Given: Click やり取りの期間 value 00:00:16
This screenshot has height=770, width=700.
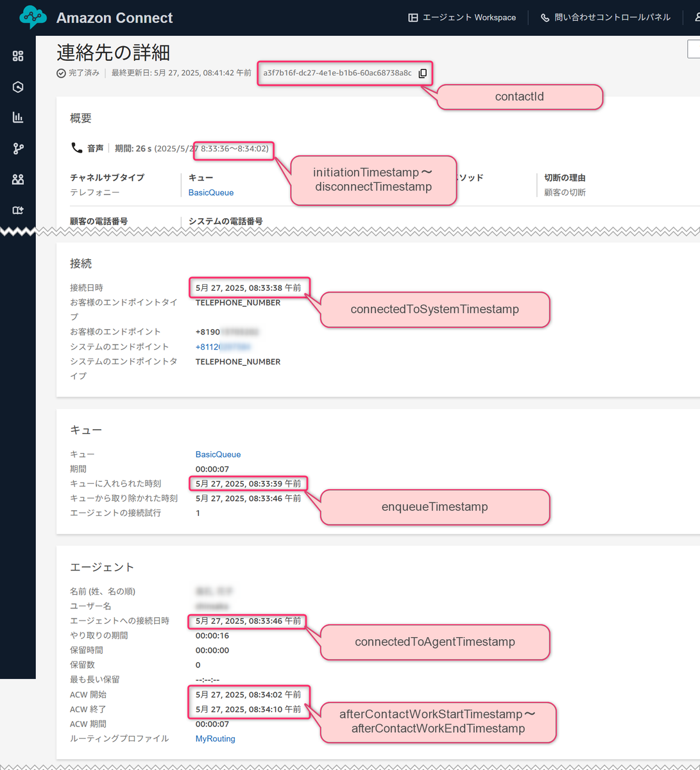Looking at the screenshot, I should 212,636.
